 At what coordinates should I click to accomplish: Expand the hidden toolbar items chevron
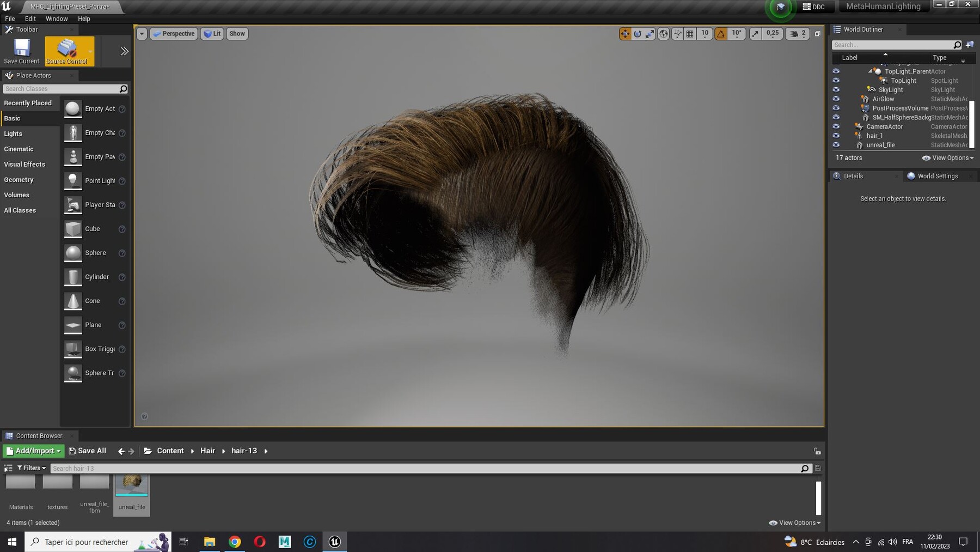[124, 51]
